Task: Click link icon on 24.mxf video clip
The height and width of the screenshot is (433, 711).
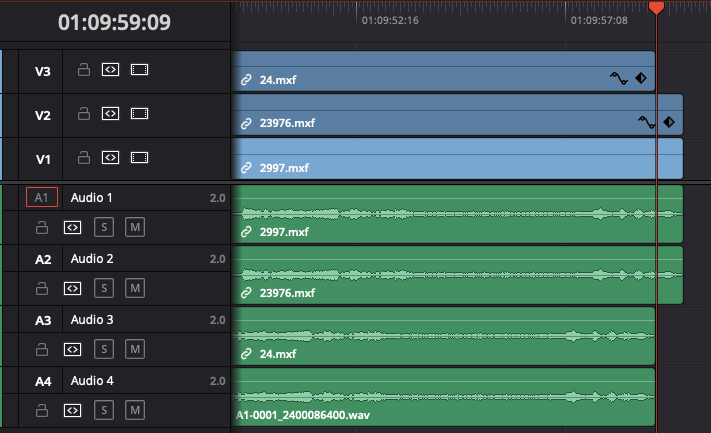Action: click(x=246, y=80)
